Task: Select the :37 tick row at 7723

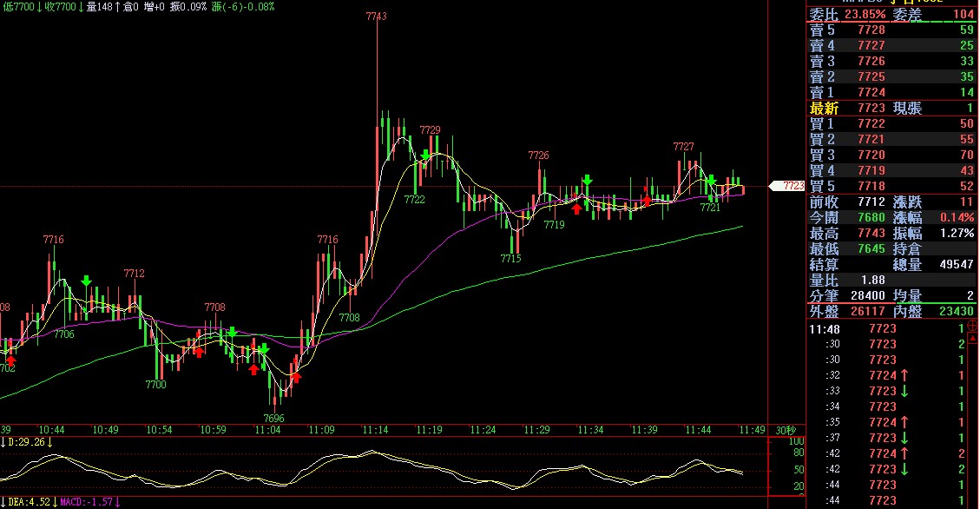Action: coord(887,439)
